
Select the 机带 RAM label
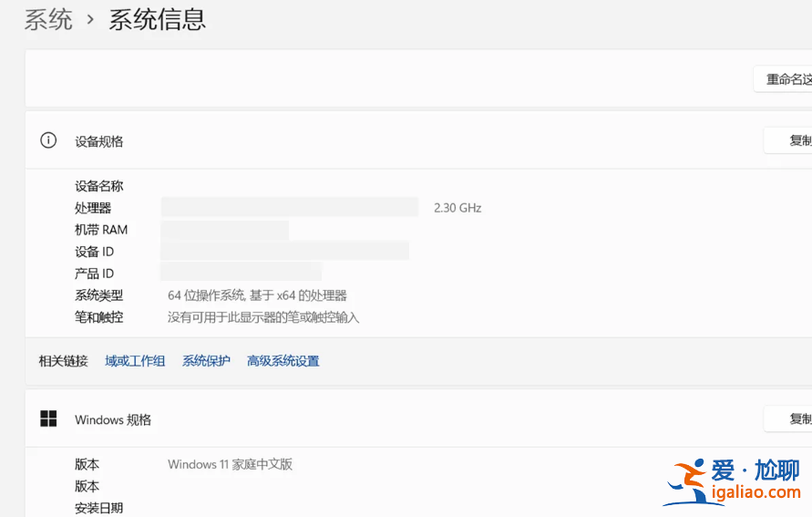click(x=101, y=230)
